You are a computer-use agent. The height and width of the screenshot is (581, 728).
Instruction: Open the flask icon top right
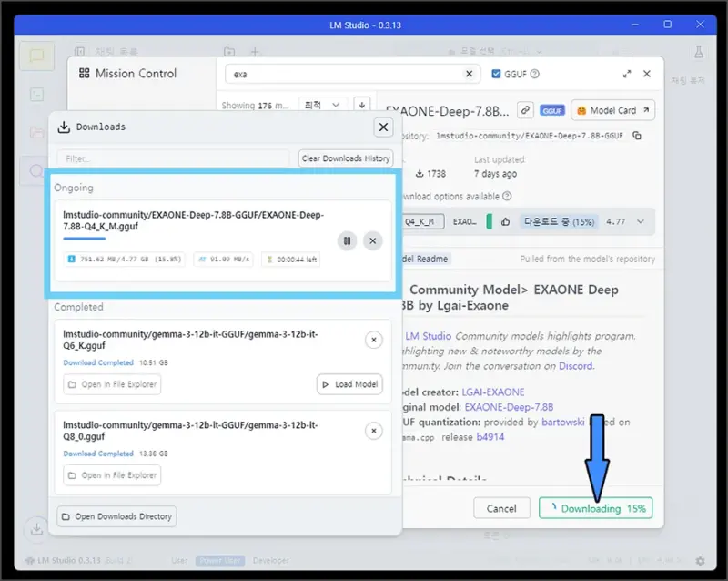point(698,52)
